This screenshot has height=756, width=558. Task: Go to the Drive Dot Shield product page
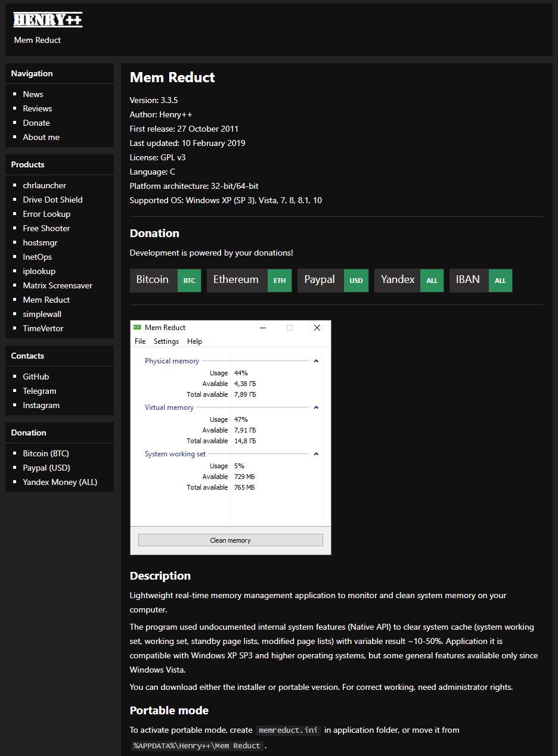pyautogui.click(x=52, y=200)
